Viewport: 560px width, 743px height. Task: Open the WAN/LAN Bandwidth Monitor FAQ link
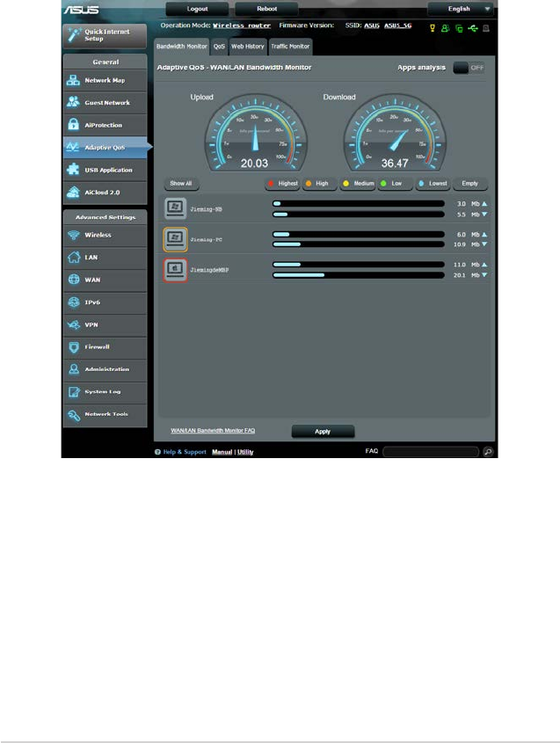(x=213, y=430)
